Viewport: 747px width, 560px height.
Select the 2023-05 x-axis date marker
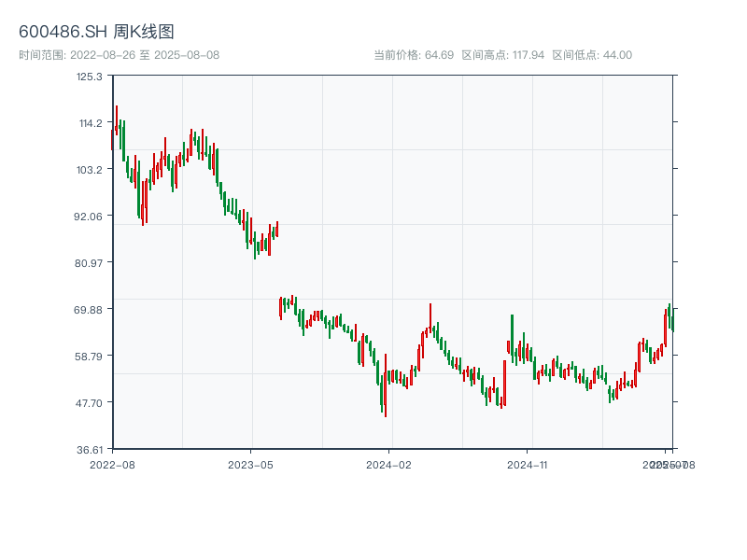coord(250,464)
